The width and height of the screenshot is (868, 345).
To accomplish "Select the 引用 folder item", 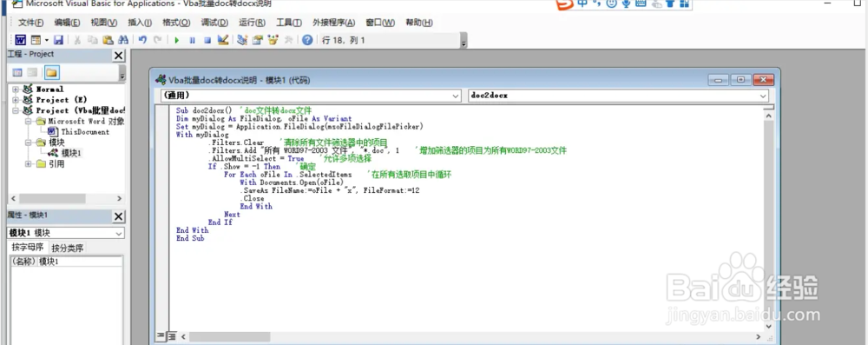I will (56, 163).
